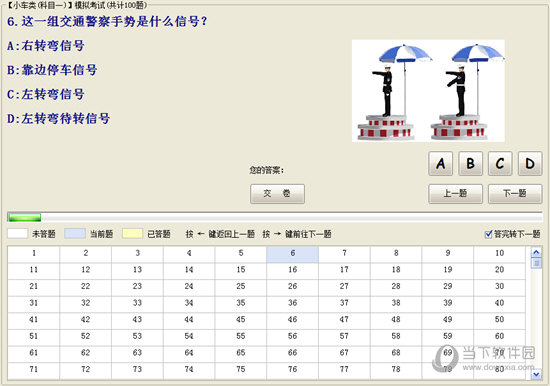Jump to question 33 cell
The width and height of the screenshot is (550, 386).
(137, 304)
